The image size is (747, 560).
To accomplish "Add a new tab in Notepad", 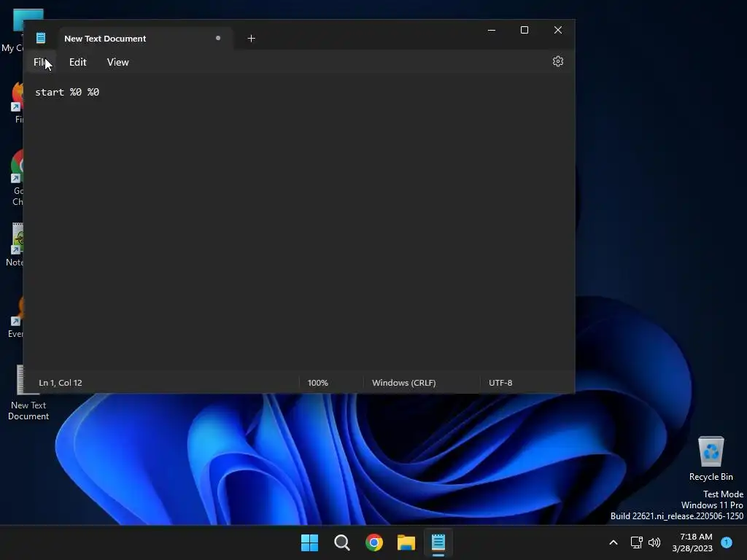I will point(252,39).
